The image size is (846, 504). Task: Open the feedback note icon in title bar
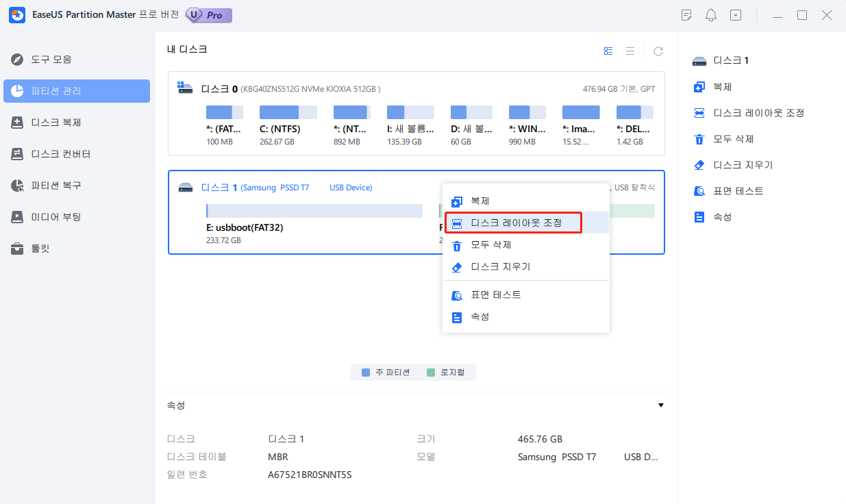tap(687, 15)
